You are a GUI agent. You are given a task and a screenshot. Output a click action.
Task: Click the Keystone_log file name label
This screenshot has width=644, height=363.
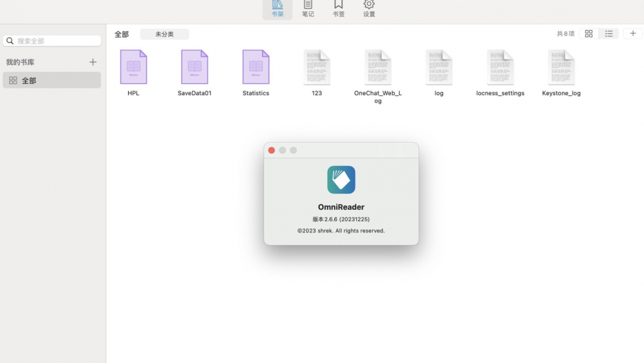tap(562, 93)
